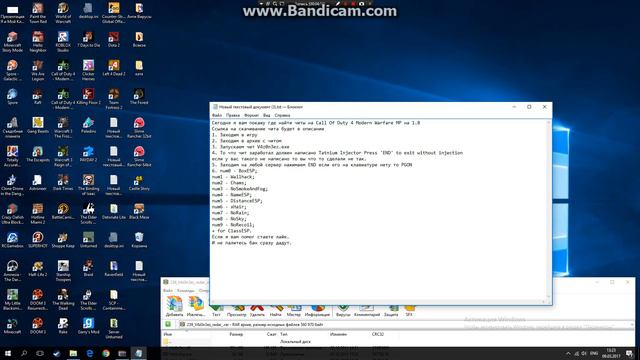Image resolution: width=640 pixels, height=360 pixels.
Task: Open taskbar search magnifier
Action: [24, 353]
